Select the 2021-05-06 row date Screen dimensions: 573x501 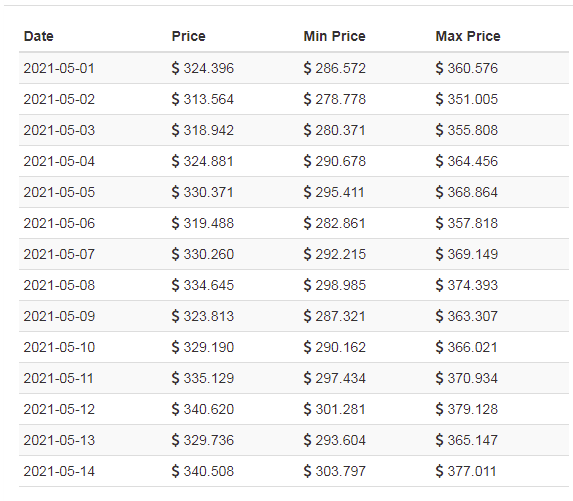(x=59, y=223)
